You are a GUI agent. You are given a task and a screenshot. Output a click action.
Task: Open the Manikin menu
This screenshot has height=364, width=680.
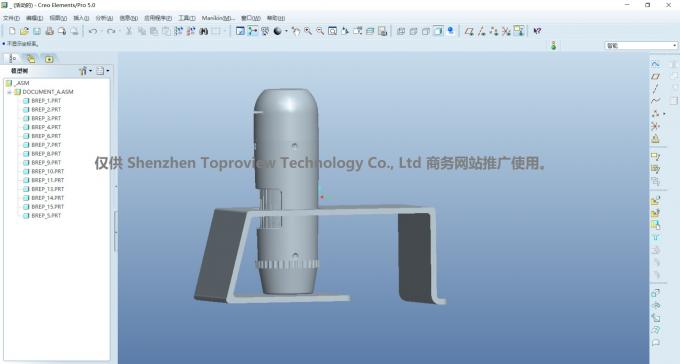[218, 18]
